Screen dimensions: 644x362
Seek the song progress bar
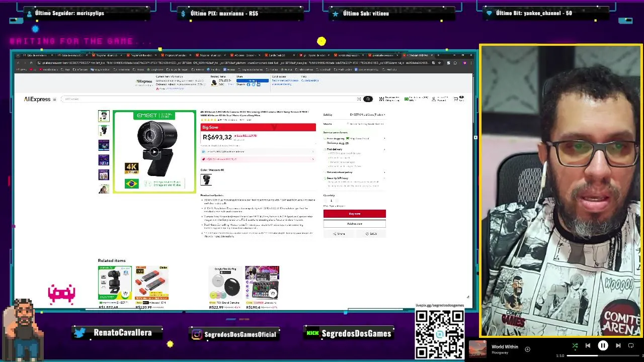602,355
